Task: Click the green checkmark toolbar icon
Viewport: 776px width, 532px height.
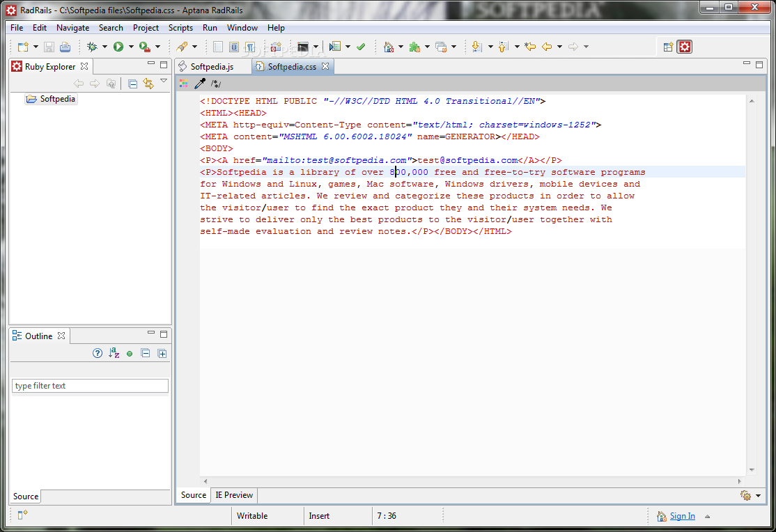Action: (x=361, y=47)
